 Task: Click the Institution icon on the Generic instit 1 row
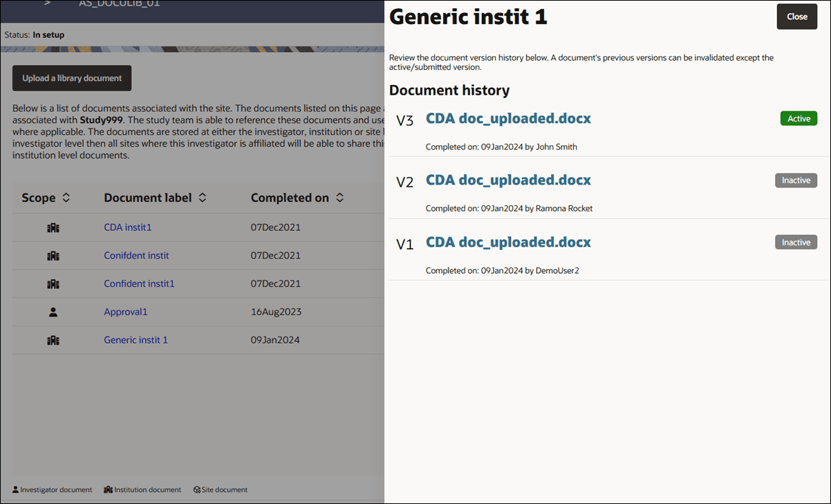tap(53, 339)
